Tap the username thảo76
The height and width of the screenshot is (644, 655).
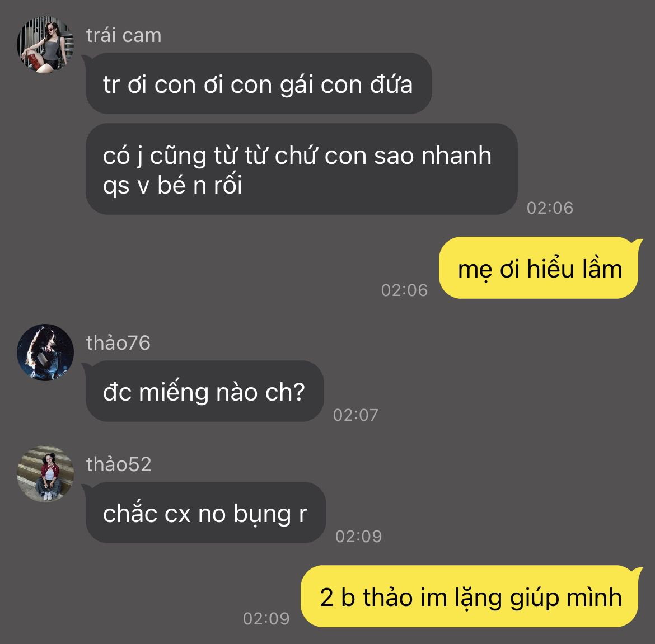pos(118,343)
